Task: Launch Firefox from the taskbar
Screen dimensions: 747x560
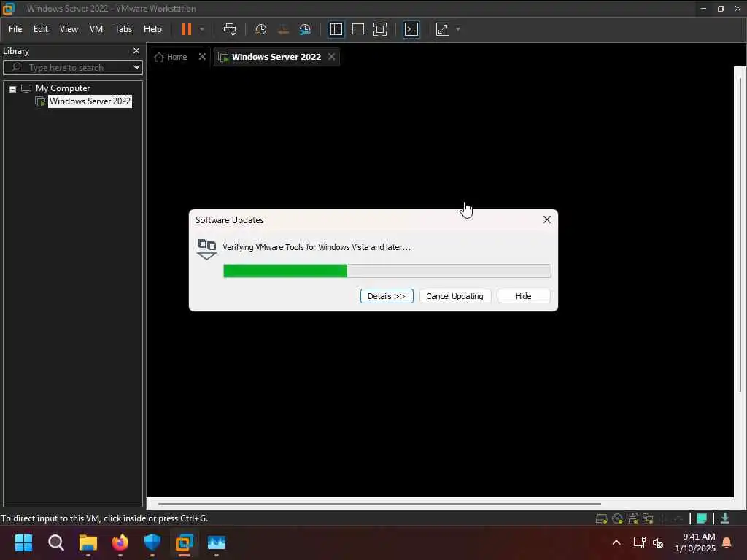Action: 120,542
